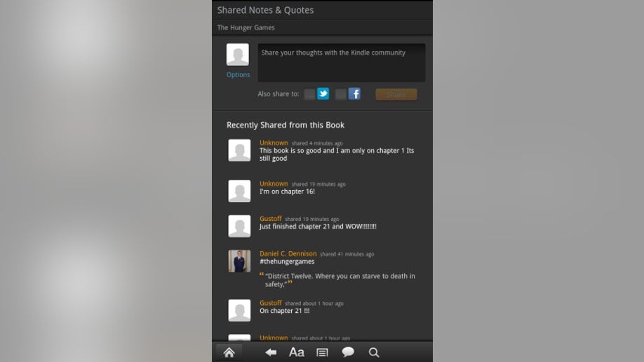Open Gustoff's name on chapter 21 WOW post
This screenshot has width=644, height=362.
(x=271, y=219)
